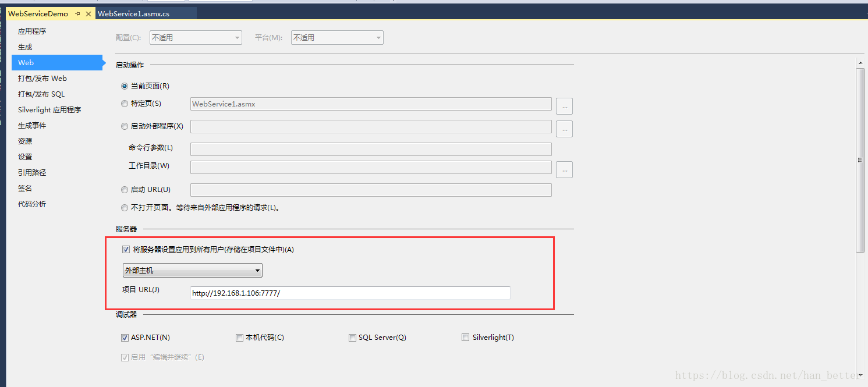Select the 启动外部程序 radio option
The image size is (868, 387).
(x=125, y=126)
